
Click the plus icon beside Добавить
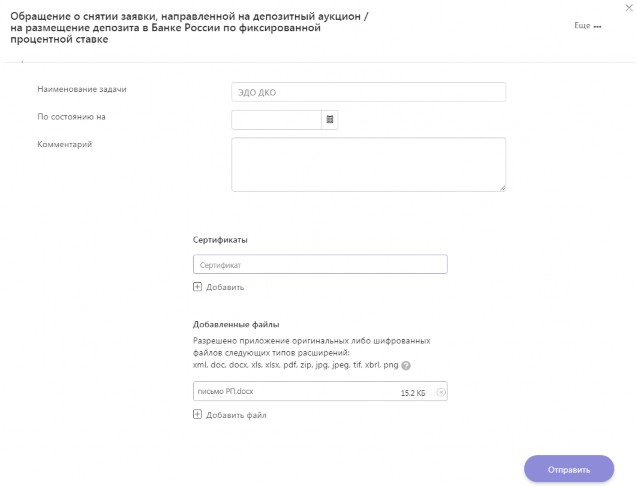point(197,287)
